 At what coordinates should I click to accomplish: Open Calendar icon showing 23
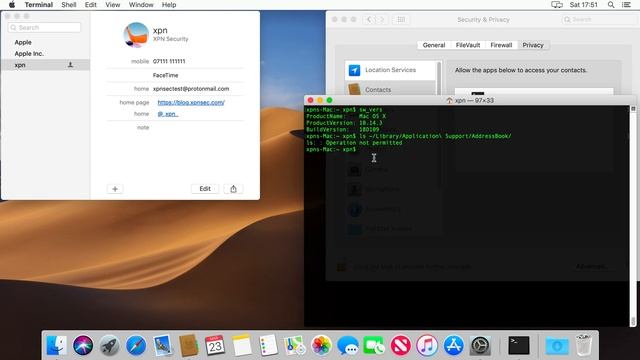215,346
